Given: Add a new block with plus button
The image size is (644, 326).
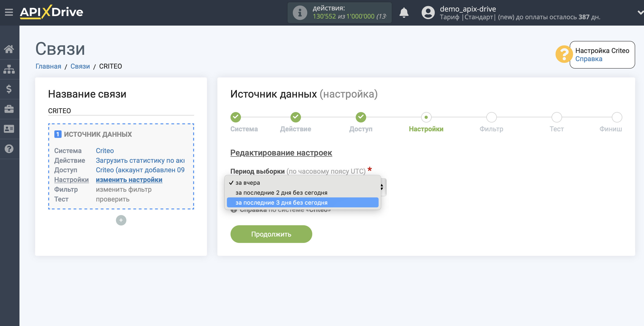Looking at the screenshot, I should point(121,220).
